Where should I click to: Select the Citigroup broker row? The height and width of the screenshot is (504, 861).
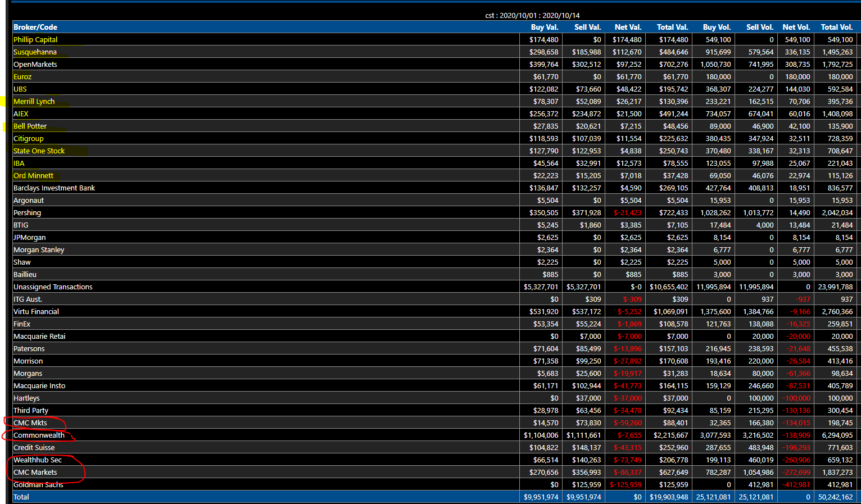(x=436, y=138)
